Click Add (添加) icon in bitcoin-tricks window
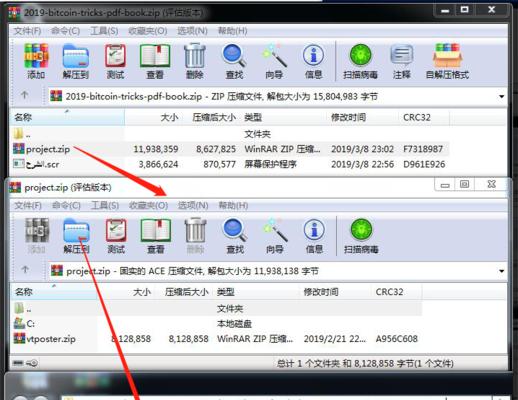This screenshot has width=518, height=400. pyautogui.click(x=36, y=62)
